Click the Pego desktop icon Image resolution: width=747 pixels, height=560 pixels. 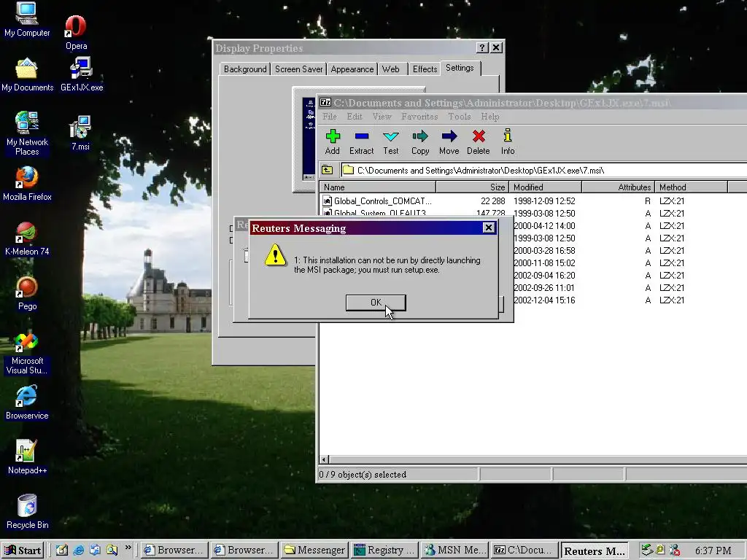(27, 293)
